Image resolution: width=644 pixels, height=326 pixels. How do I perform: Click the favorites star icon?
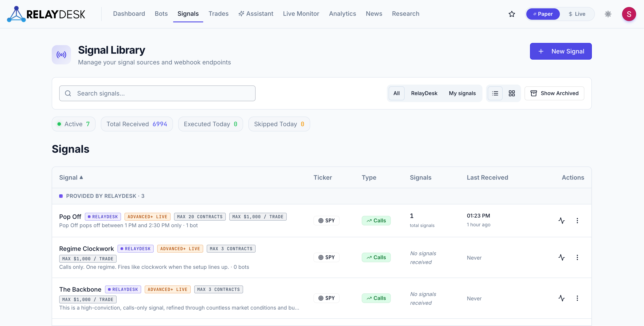pyautogui.click(x=512, y=14)
